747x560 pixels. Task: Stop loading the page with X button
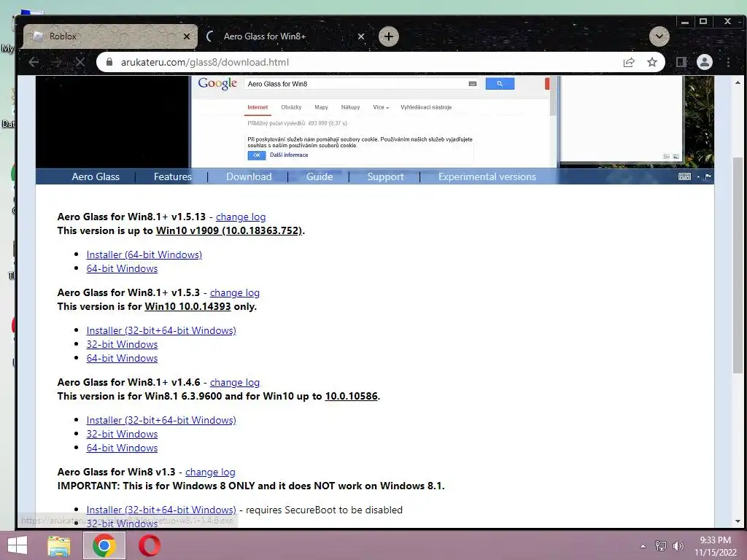click(80, 63)
